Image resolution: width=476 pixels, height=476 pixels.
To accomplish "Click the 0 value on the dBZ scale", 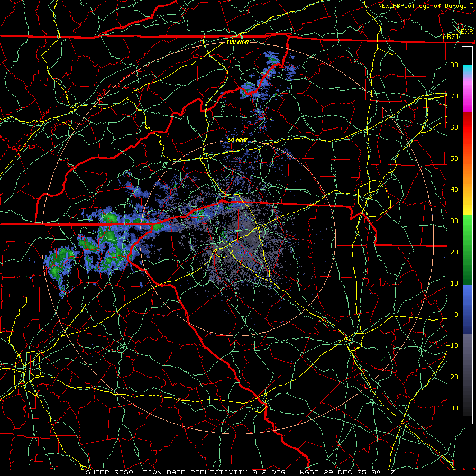I will pyautogui.click(x=456, y=315).
